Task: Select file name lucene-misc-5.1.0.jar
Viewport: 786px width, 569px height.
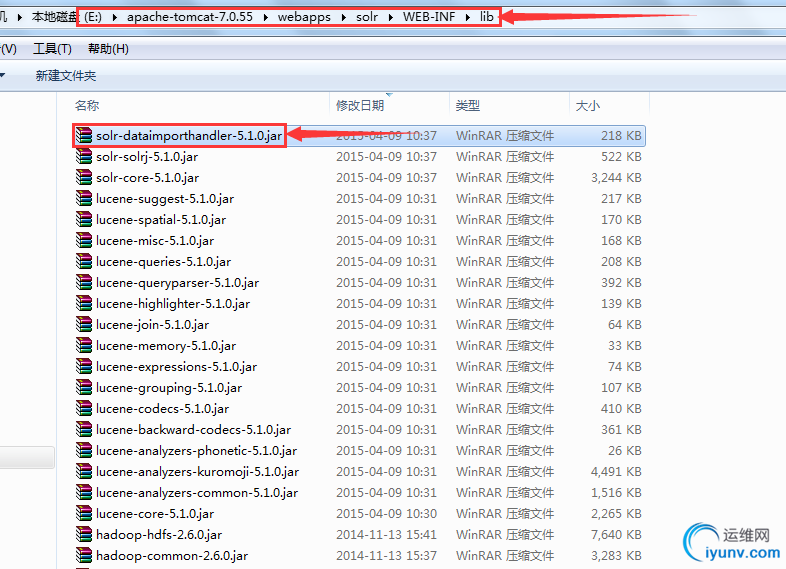Action: 155,241
